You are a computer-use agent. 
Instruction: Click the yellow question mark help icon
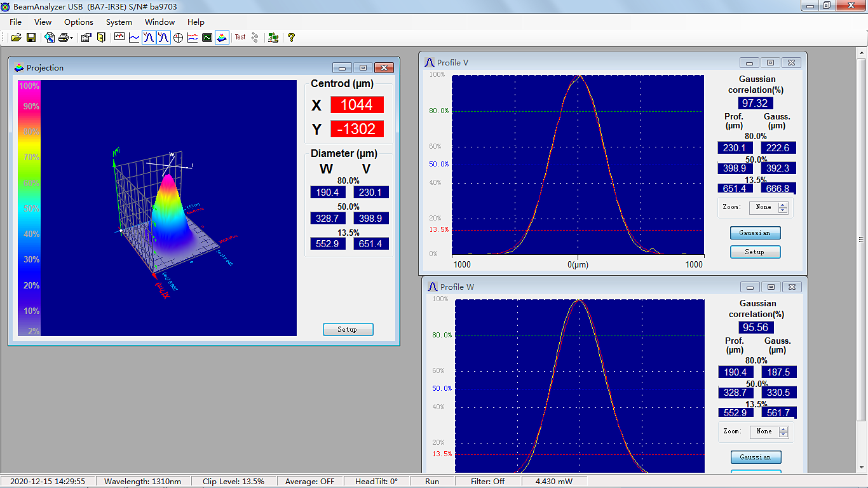291,37
